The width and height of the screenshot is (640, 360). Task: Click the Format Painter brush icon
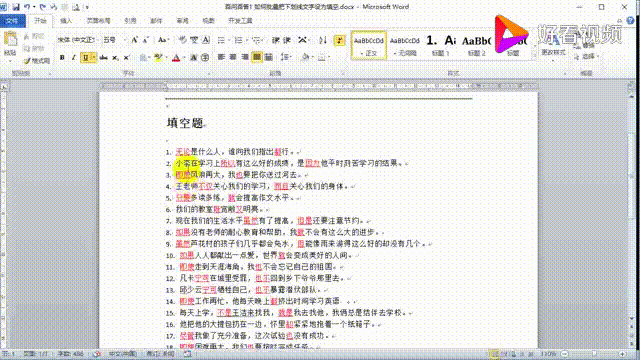point(27,61)
